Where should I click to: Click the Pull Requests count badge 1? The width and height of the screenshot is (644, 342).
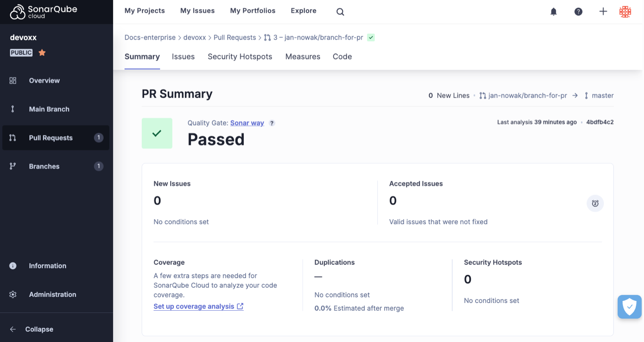click(98, 138)
